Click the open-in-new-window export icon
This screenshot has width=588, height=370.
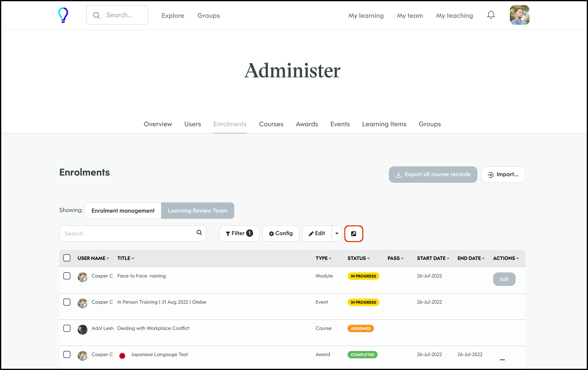tap(353, 234)
